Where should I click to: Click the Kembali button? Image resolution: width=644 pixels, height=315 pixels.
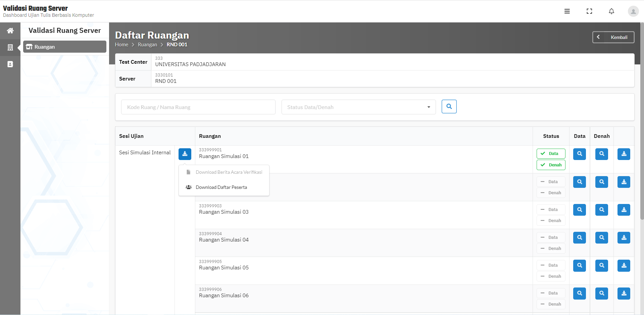[613, 37]
